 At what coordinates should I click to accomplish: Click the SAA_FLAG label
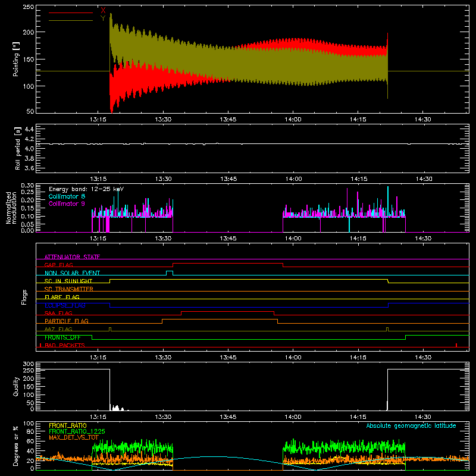click(58, 313)
